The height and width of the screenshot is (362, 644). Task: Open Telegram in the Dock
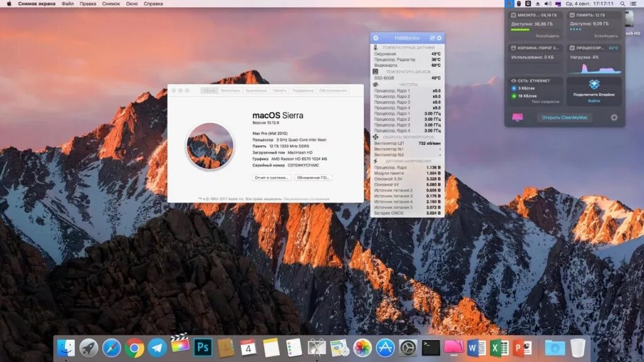pos(157,348)
